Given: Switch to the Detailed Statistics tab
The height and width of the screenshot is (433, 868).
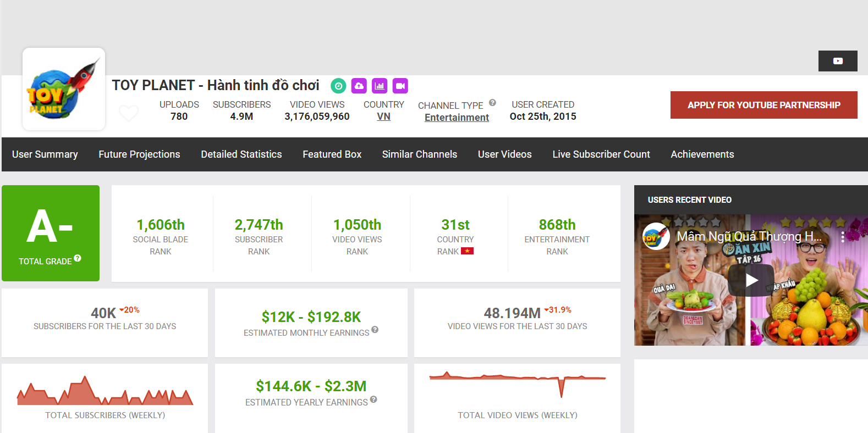Looking at the screenshot, I should coord(241,154).
